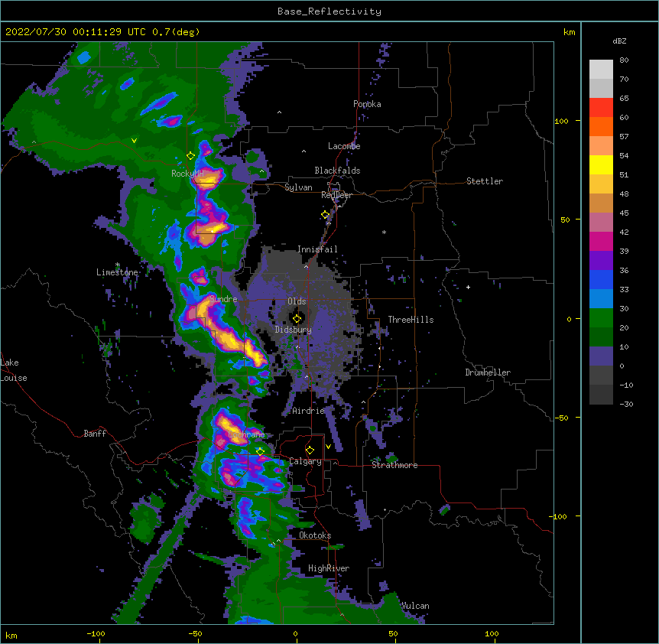659x644 pixels.
Task: Select the light gray 70–80 dBZ legend swatch
Action: [601, 69]
